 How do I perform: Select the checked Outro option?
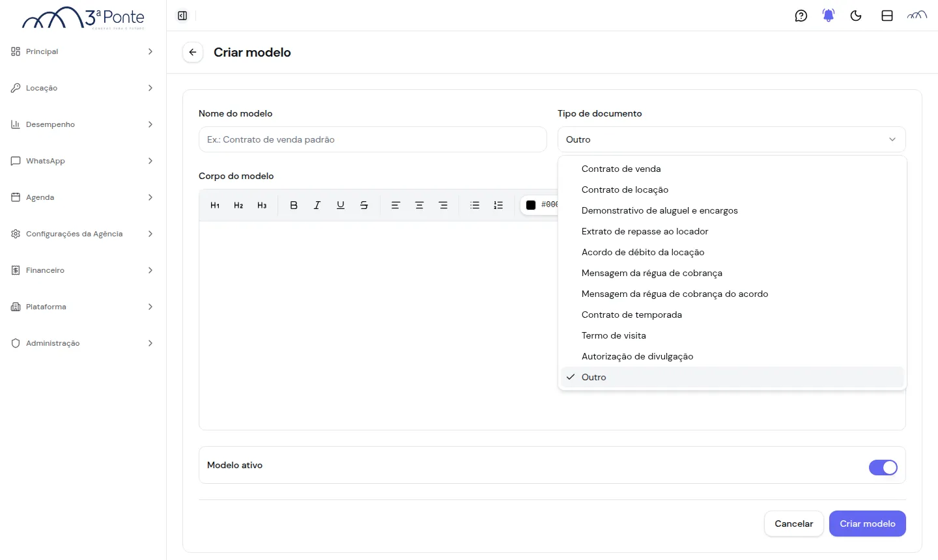[732, 377]
